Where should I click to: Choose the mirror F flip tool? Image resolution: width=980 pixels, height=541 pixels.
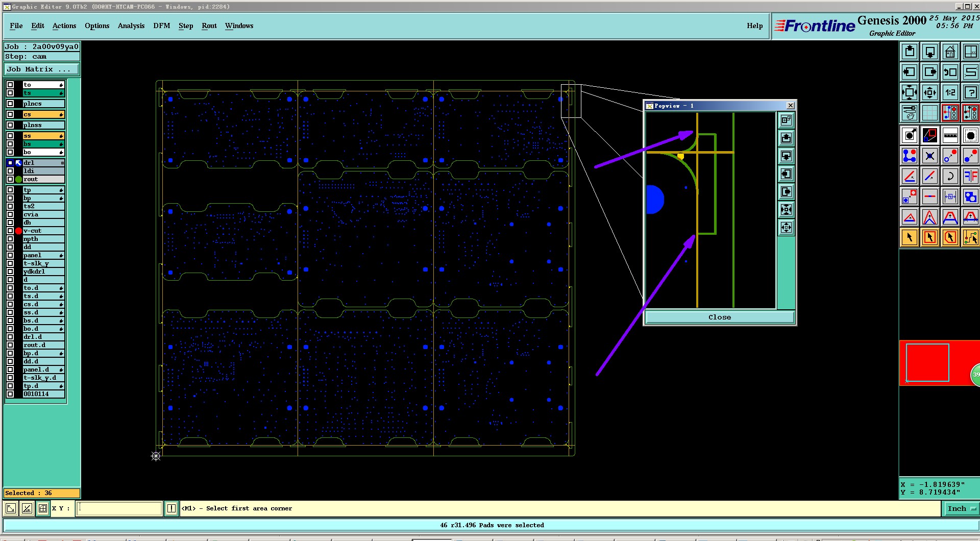point(970,176)
